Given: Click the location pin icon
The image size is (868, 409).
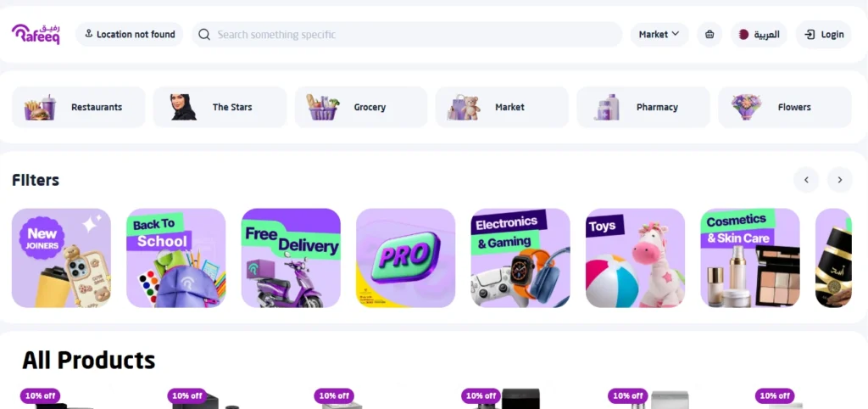Looking at the screenshot, I should [x=88, y=34].
